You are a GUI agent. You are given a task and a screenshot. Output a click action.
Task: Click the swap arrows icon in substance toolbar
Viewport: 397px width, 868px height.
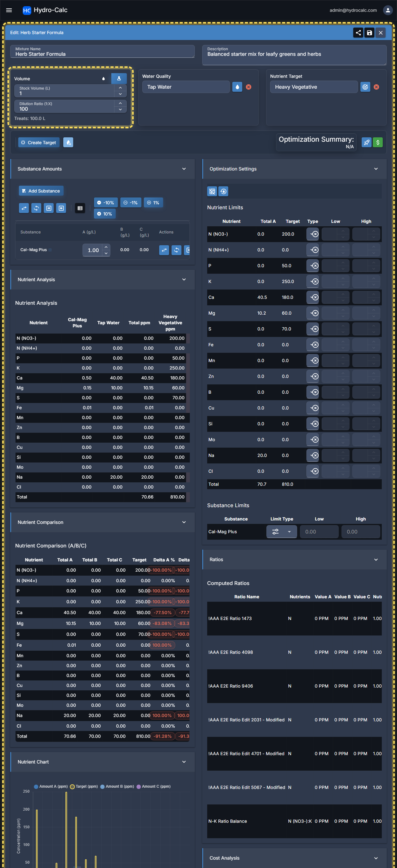(24, 208)
